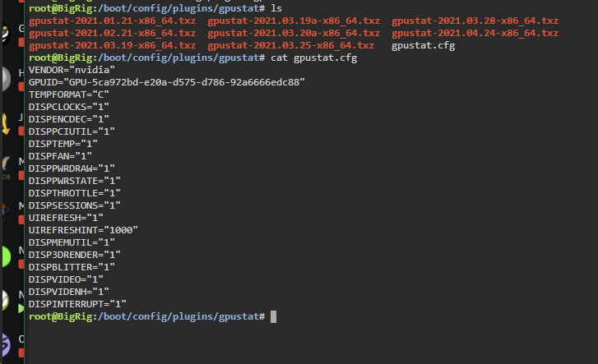Click the red stopped indicator under letter J
This screenshot has height=364, width=598.
pos(21,131)
